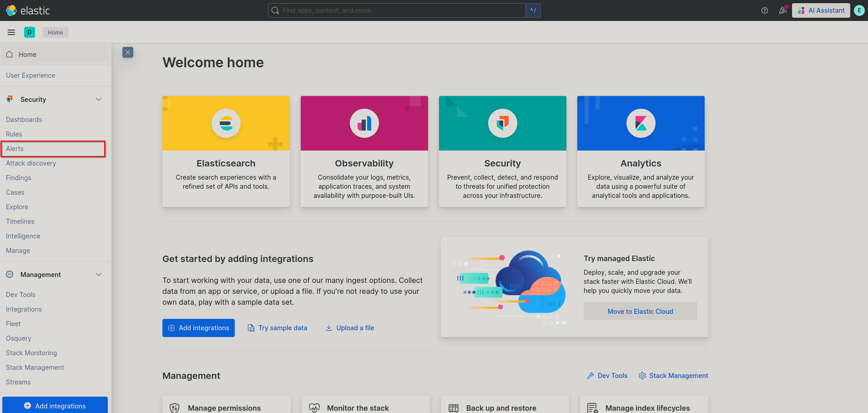Open Security Dashboards

(x=24, y=120)
